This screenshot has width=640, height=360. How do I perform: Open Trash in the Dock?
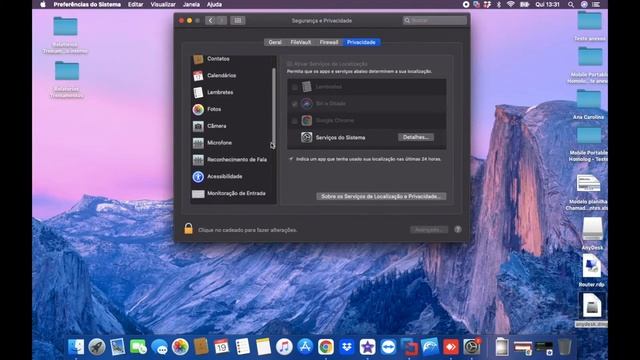564,347
